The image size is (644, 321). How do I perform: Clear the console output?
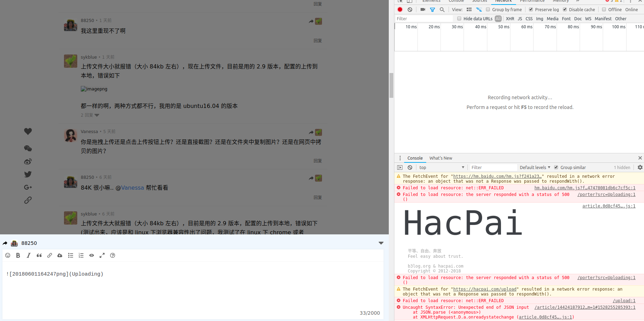(410, 167)
